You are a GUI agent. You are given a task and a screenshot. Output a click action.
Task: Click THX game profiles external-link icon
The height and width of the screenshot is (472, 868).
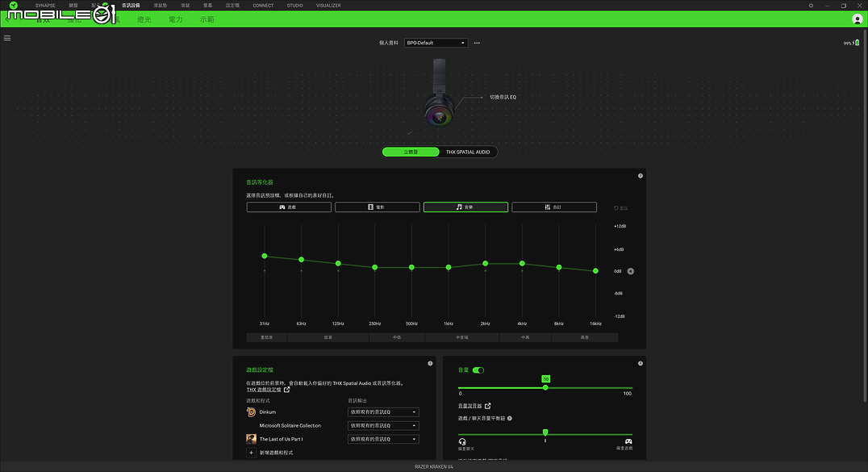pos(286,390)
